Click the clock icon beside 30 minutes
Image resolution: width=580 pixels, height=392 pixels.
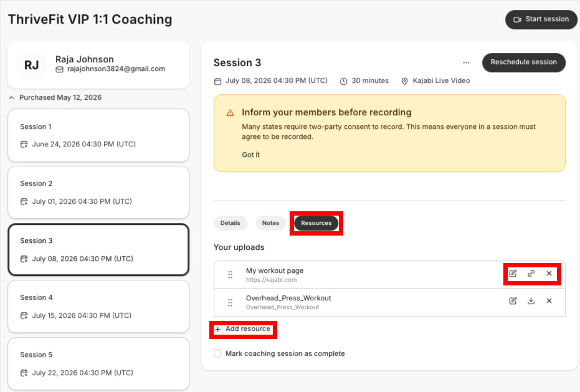(x=344, y=81)
